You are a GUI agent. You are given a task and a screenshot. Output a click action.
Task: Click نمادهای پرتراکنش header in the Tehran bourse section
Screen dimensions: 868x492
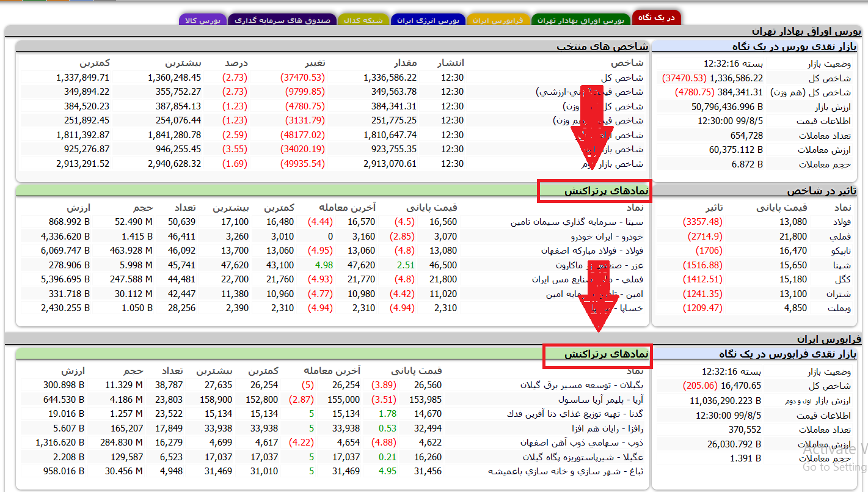pyautogui.click(x=605, y=191)
